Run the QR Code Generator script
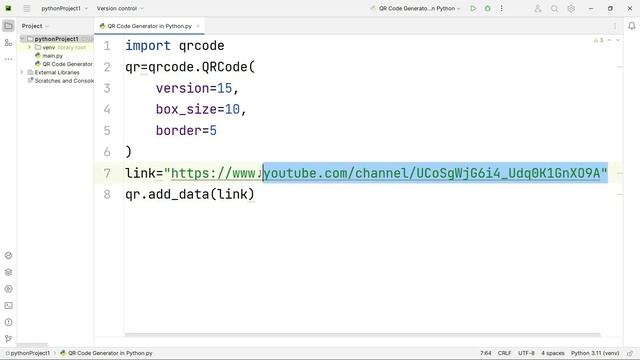Viewport: 640px width, 360px height. coord(473,8)
